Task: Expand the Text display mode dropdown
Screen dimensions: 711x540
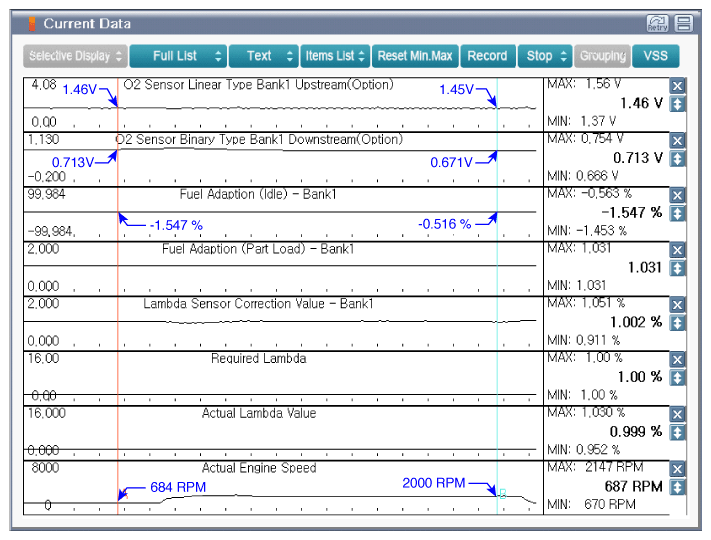Action: 264,56
